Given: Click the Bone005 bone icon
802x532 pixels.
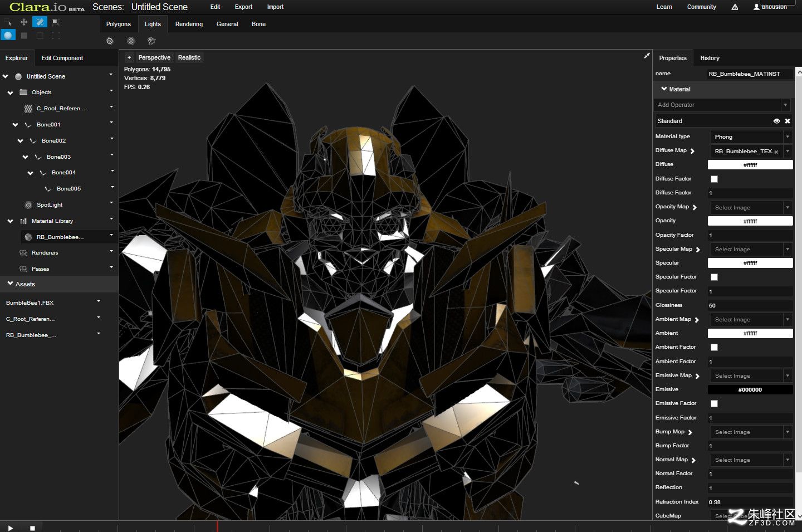Looking at the screenshot, I should tap(48, 189).
